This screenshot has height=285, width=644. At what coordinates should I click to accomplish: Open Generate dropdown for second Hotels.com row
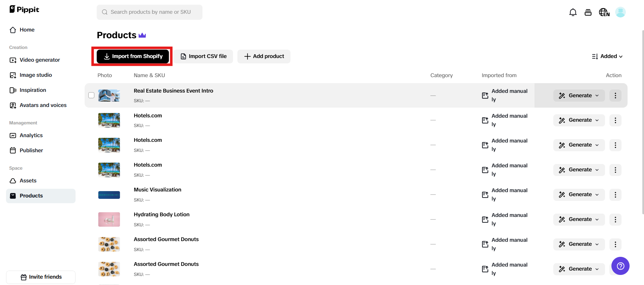pos(579,145)
